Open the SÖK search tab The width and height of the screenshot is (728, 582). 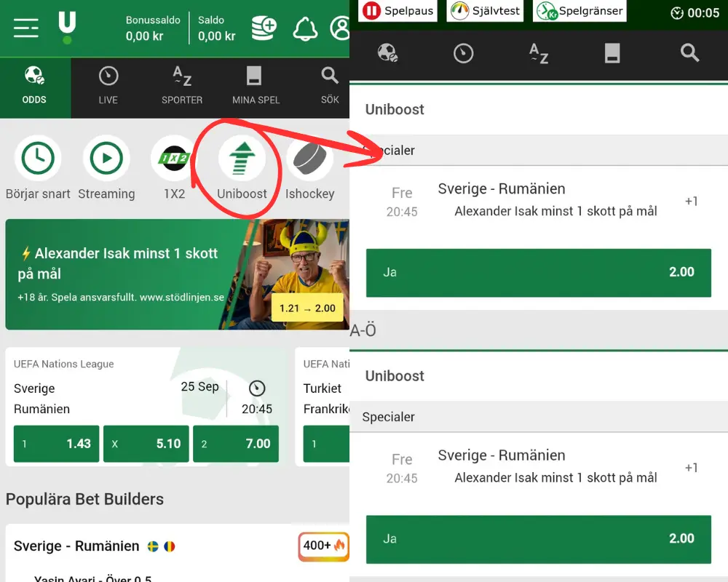click(330, 86)
